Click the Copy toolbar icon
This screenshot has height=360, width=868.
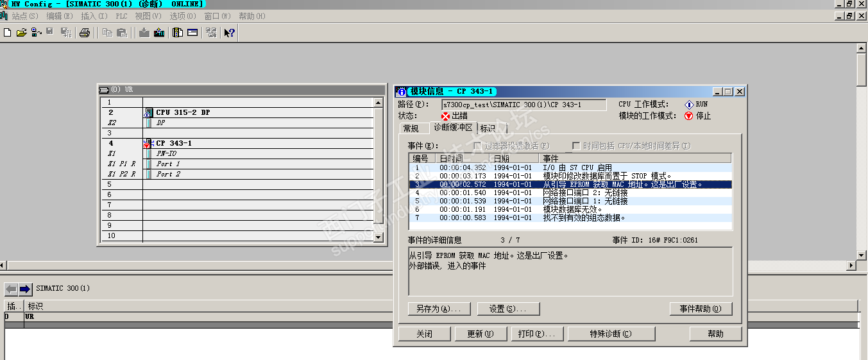click(107, 32)
